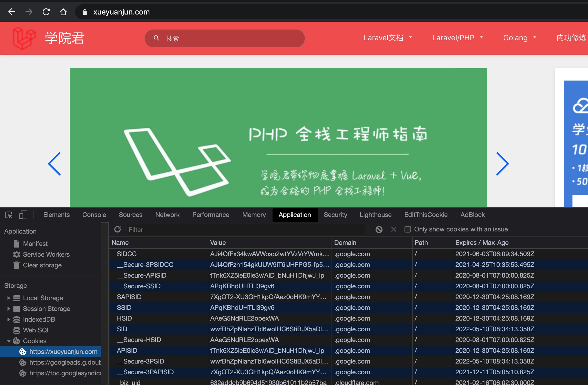Click the Service Workers gear icon
This screenshot has height=385, width=588.
[17, 255]
